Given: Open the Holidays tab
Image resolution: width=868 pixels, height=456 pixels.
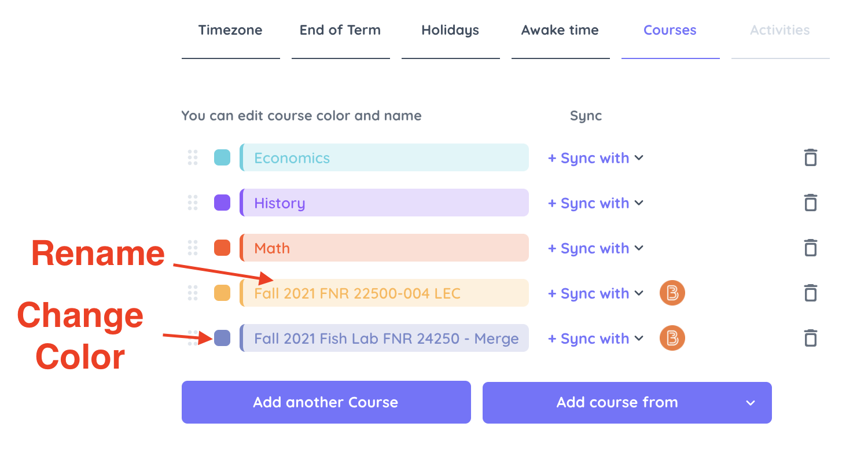Looking at the screenshot, I should click(450, 30).
